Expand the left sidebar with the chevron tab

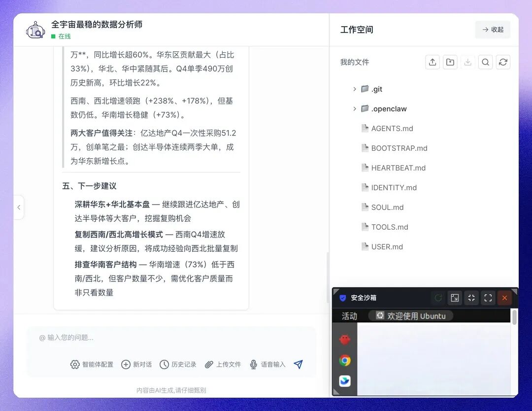19,207
